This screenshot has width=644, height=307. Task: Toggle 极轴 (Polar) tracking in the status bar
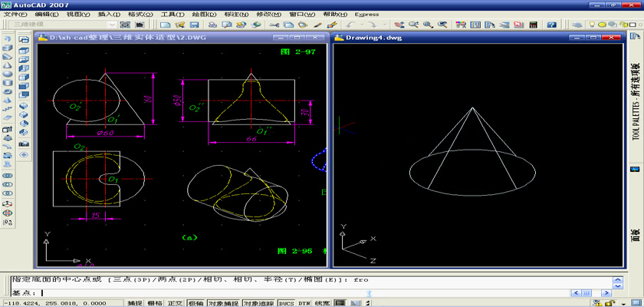(x=196, y=303)
